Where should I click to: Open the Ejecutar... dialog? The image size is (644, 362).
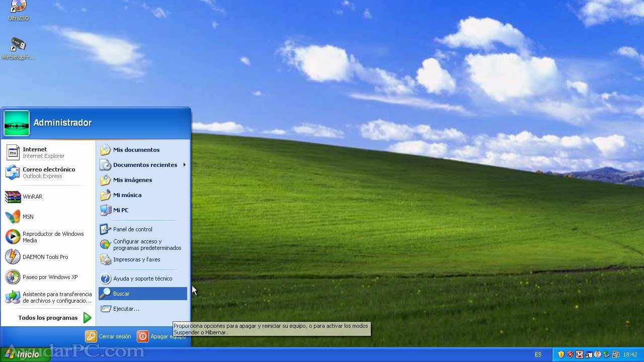pos(143,309)
